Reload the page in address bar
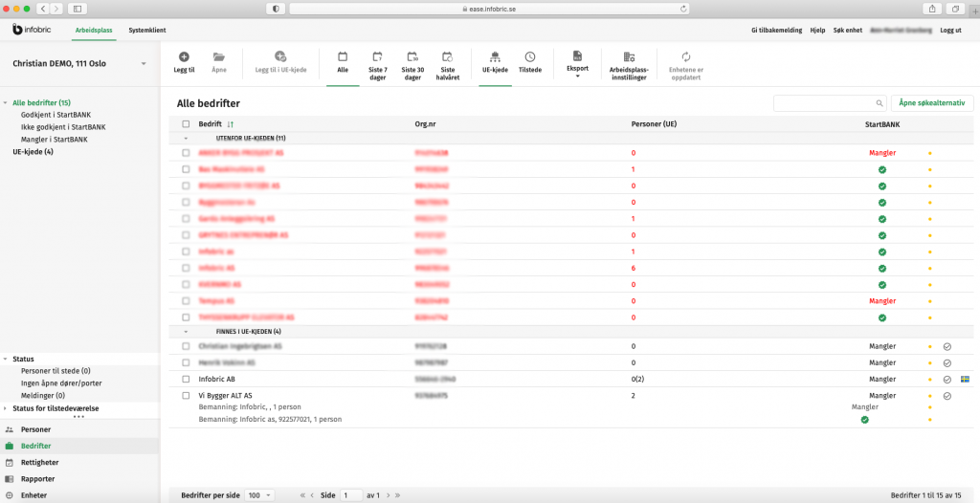Viewport: 980px width, 503px height. pyautogui.click(x=683, y=9)
